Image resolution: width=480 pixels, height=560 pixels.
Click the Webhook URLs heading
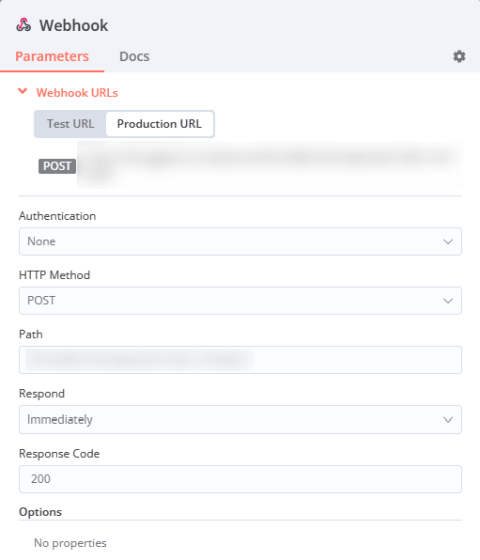coord(77,93)
